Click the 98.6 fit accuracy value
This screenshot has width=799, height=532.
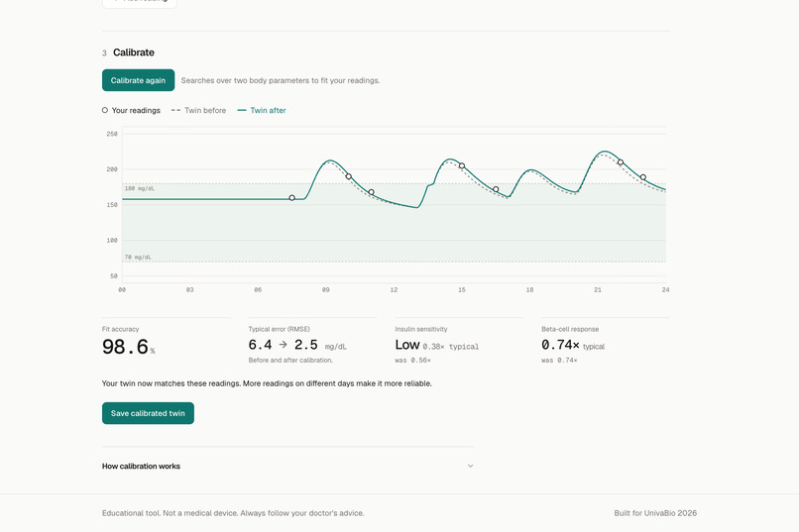pos(125,347)
